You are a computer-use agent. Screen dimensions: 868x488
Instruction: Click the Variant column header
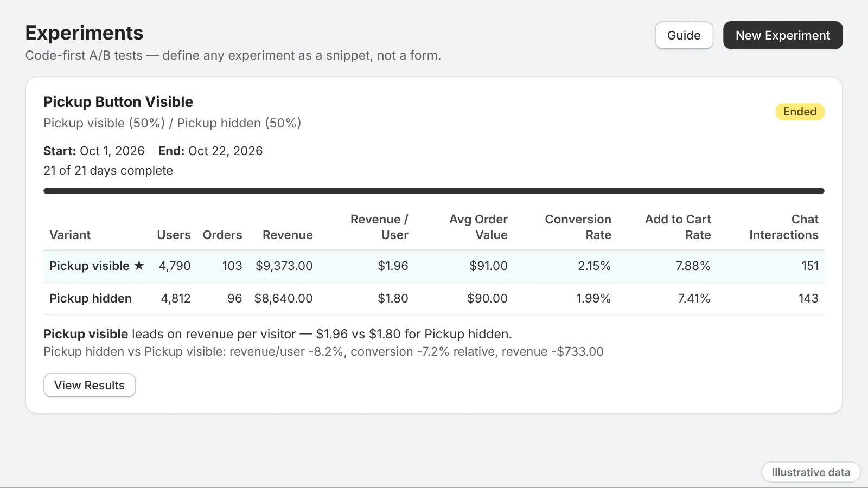(70, 235)
